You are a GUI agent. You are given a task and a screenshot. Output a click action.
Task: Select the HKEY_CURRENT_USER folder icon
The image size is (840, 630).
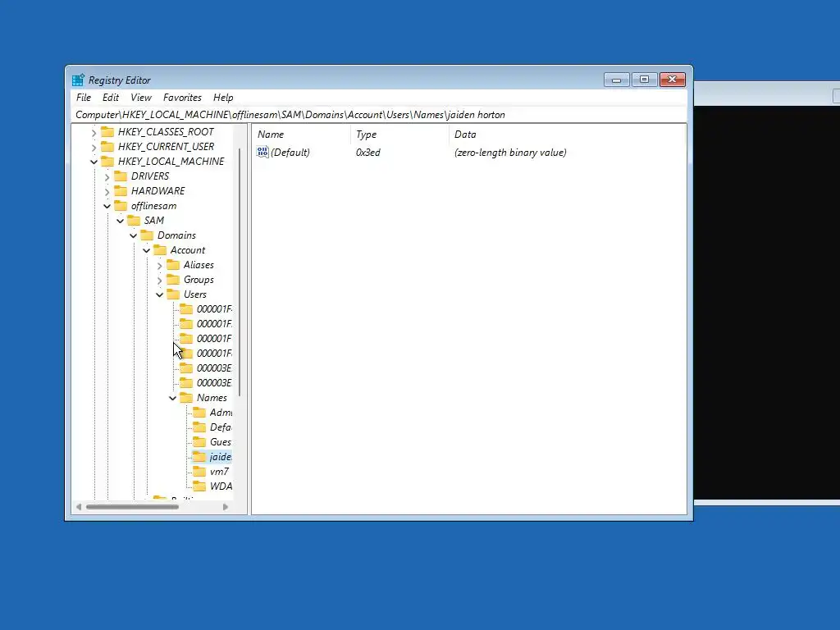point(107,146)
